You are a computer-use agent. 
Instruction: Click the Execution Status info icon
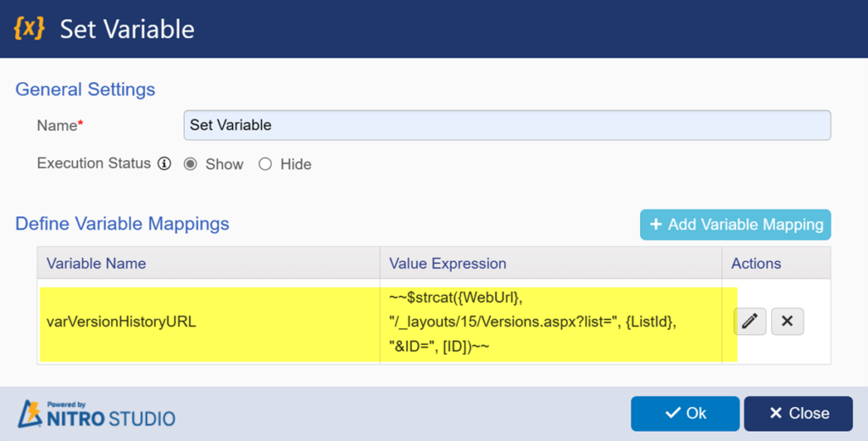[164, 164]
